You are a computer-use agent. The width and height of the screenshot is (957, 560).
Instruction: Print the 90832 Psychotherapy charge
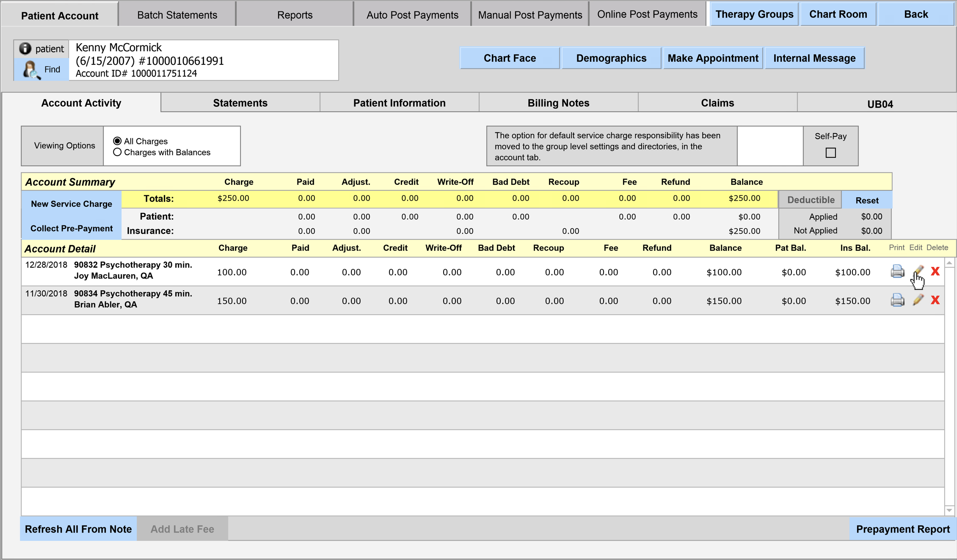click(897, 272)
